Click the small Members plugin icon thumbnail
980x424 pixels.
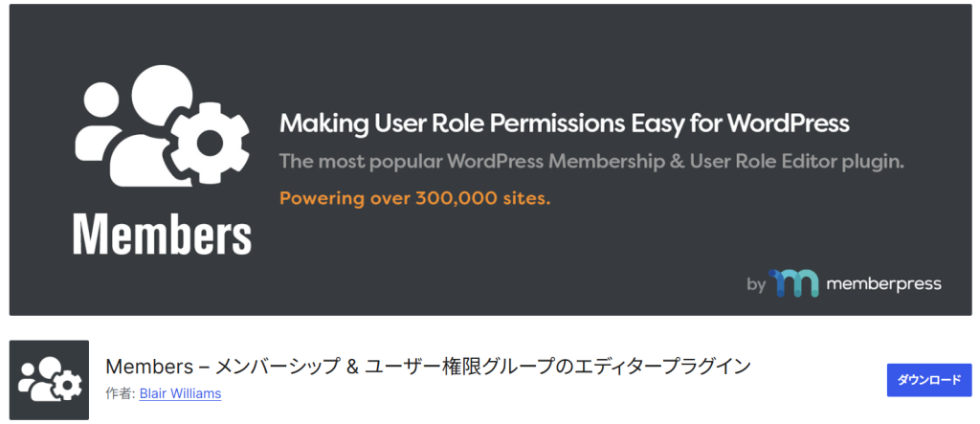point(49,380)
